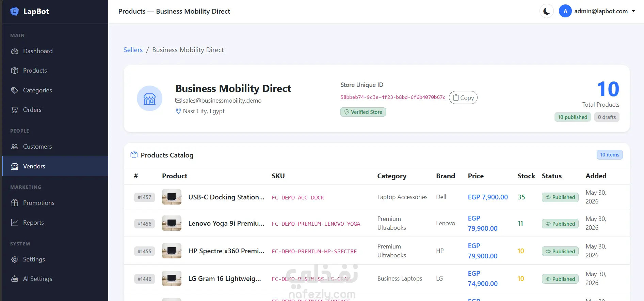Image resolution: width=644 pixels, height=301 pixels.
Task: Click the Lenovo Yoga 9i product name
Action: [226, 223]
